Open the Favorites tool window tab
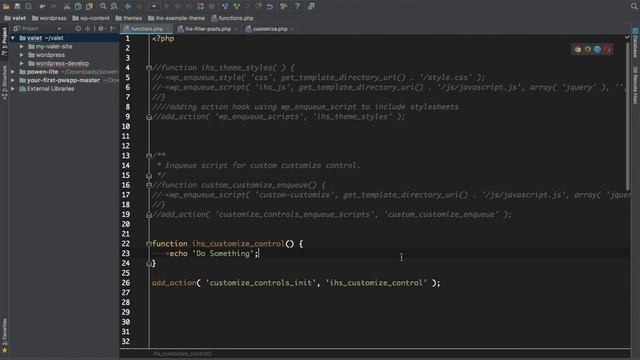This screenshot has height=360, width=640. (4, 336)
